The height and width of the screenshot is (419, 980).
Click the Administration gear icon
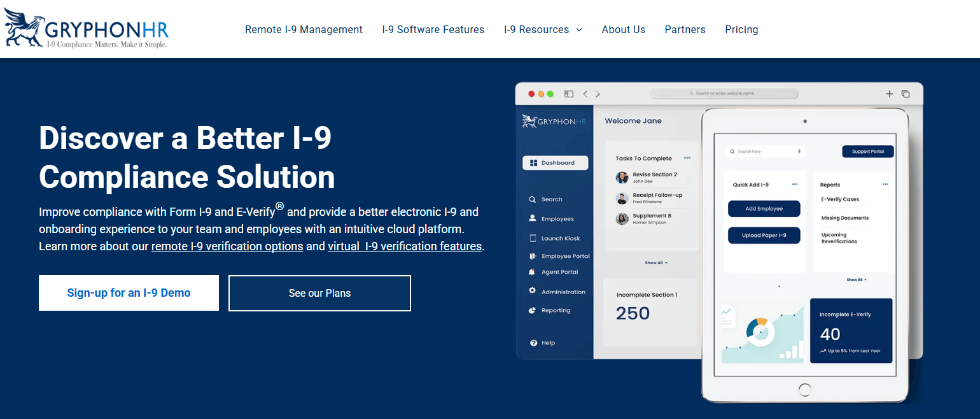point(533,291)
